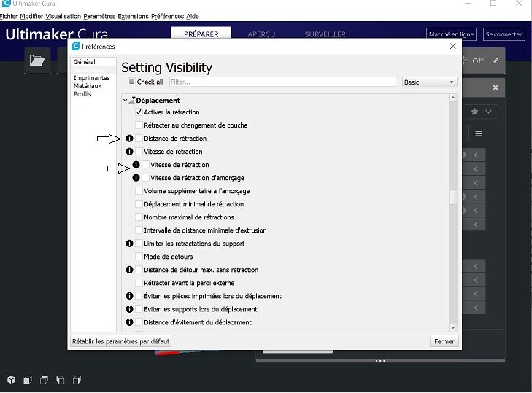Enable Rétracter au changement de couche

click(x=139, y=125)
